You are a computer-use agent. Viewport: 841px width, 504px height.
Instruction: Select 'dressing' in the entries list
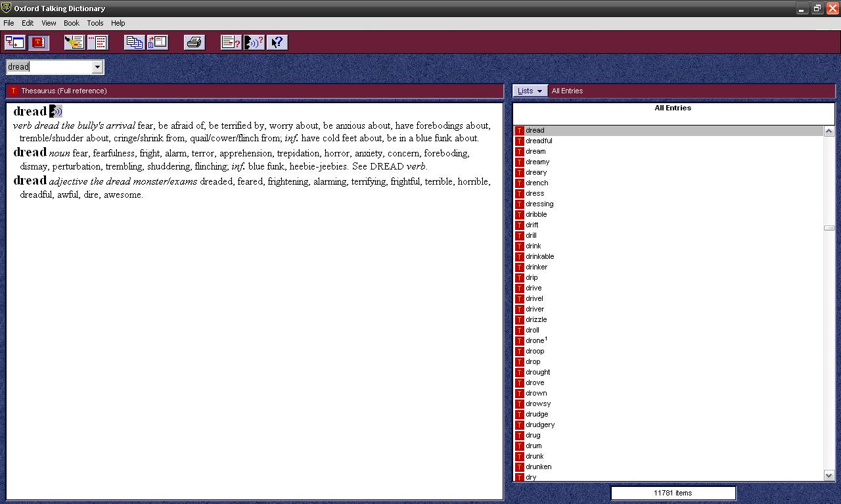(x=539, y=204)
